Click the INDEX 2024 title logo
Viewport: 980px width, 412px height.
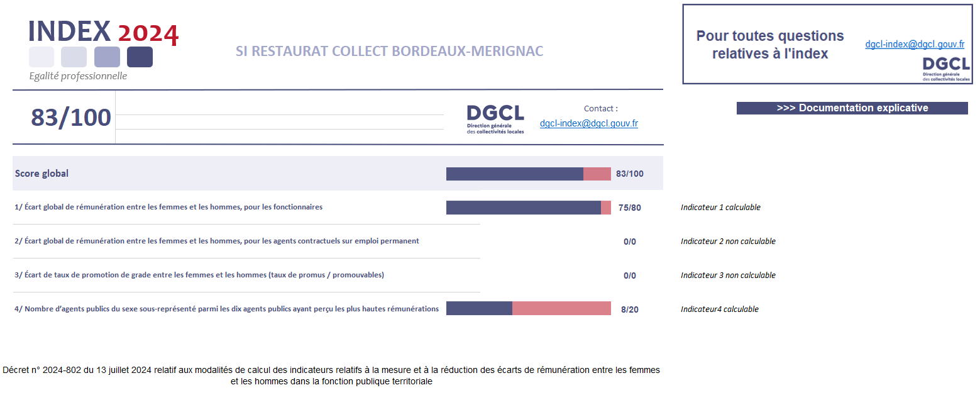click(104, 31)
